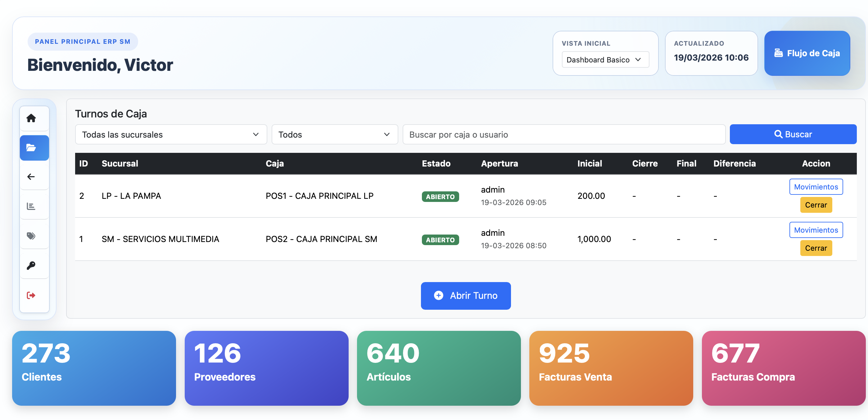This screenshot has height=420, width=868.
Task: Select the open folder sidebar icon
Action: pos(31,148)
